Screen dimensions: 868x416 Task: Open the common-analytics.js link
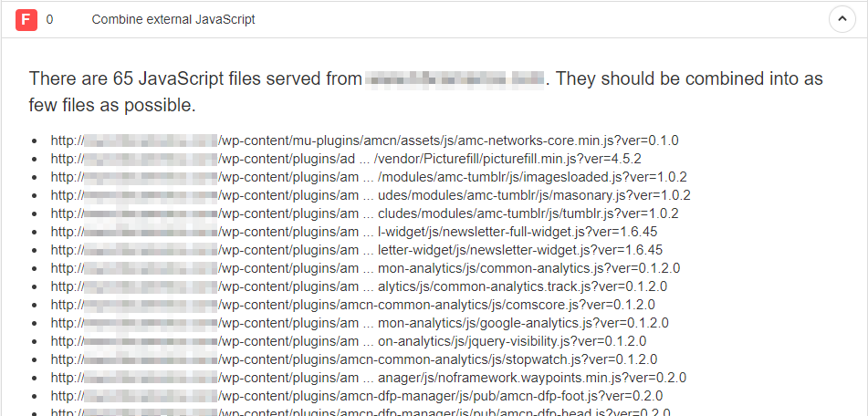(x=365, y=268)
